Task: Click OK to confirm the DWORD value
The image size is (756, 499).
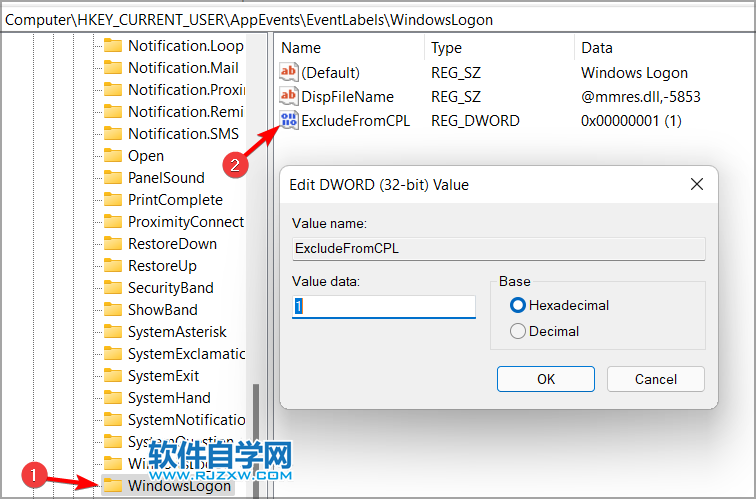Action: [545, 379]
